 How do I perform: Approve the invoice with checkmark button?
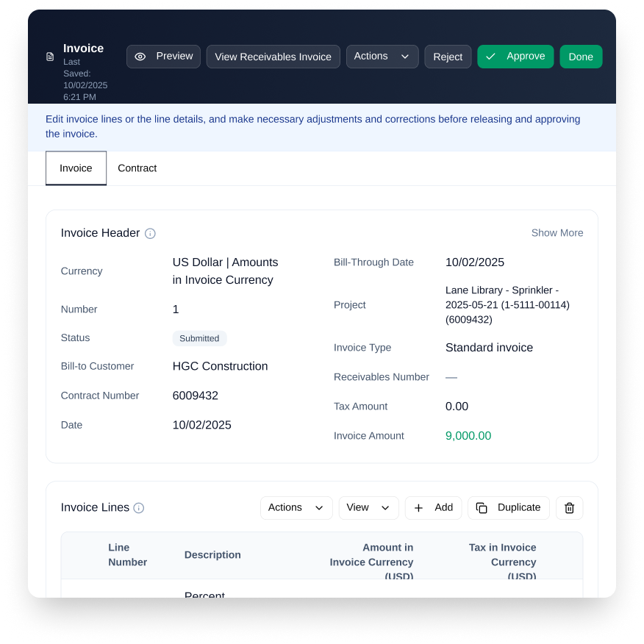pos(515,57)
